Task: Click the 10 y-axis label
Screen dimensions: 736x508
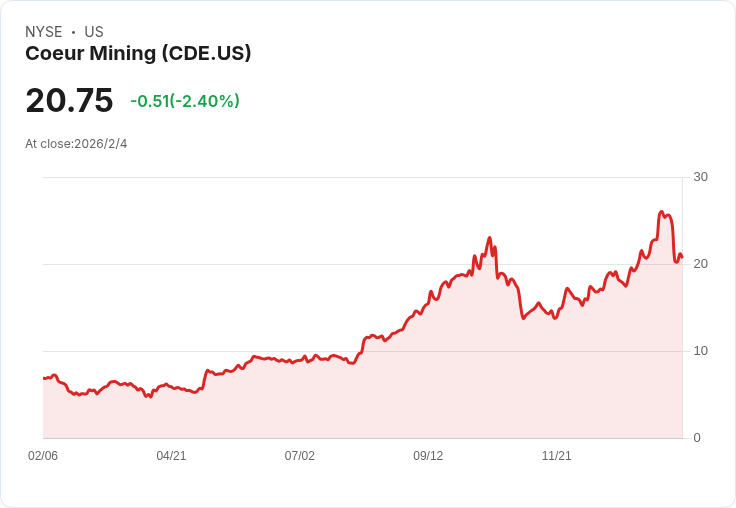Action: (700, 351)
